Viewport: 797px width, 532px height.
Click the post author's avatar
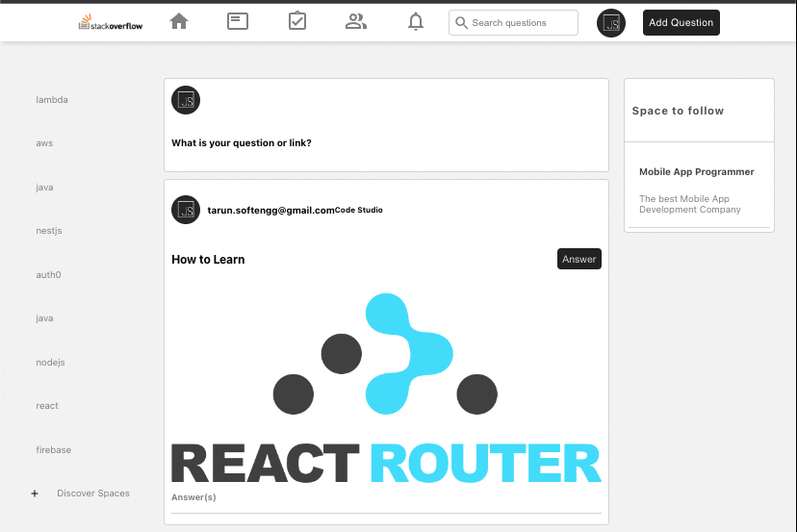click(x=186, y=210)
